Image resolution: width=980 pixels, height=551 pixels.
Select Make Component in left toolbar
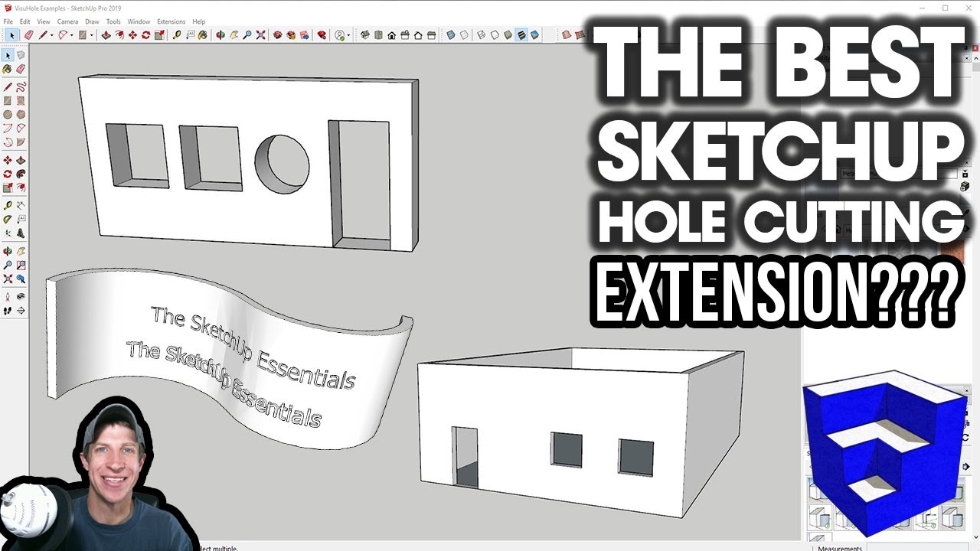point(21,54)
